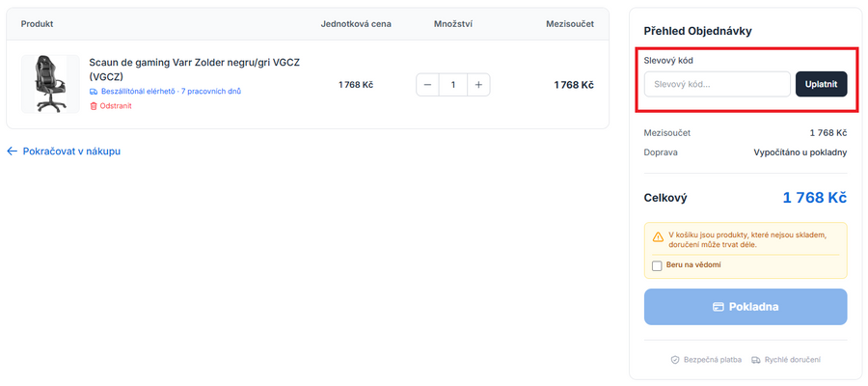Click the trash icon beside Odstranit
This screenshot has width=868, height=386.
click(x=94, y=106)
